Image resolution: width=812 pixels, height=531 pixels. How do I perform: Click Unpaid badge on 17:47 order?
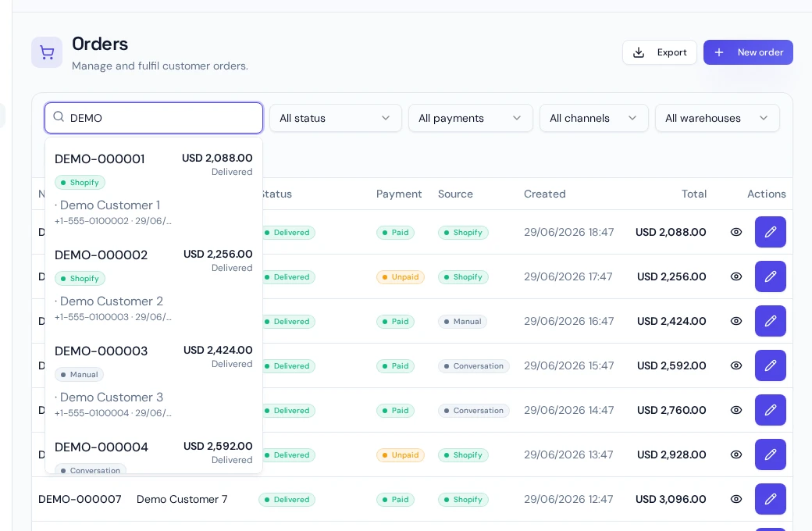401,277
